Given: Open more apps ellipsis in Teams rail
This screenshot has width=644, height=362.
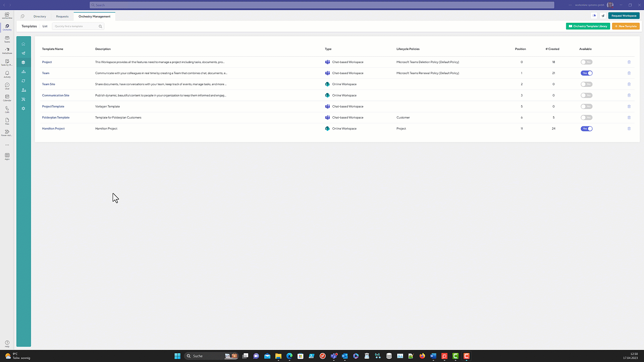Looking at the screenshot, I should tap(7, 145).
